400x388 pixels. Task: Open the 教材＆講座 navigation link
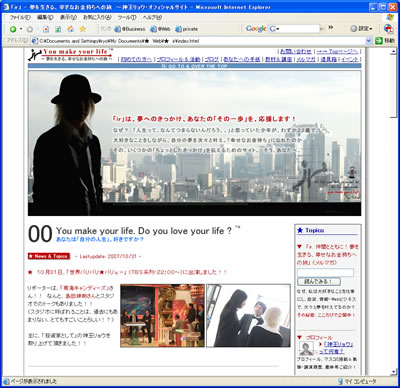point(279,59)
